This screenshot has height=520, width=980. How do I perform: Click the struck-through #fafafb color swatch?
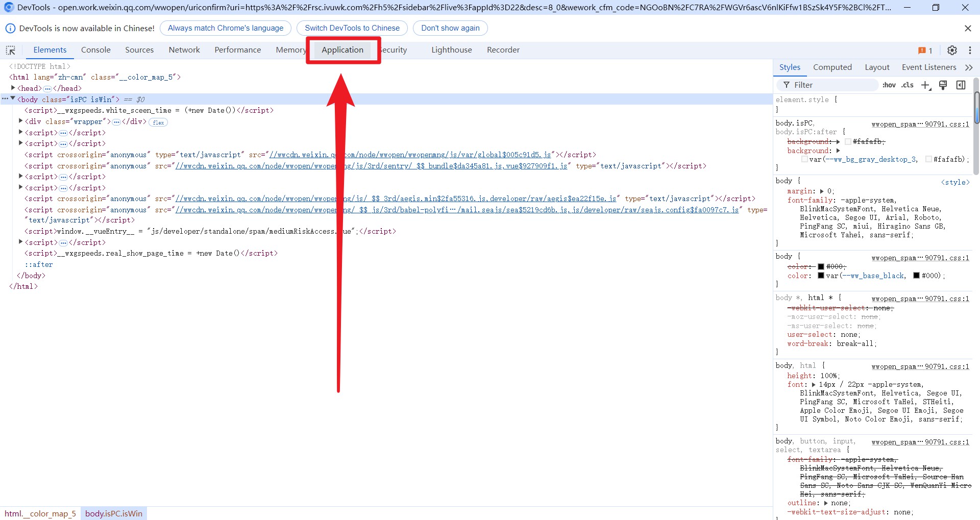848,142
